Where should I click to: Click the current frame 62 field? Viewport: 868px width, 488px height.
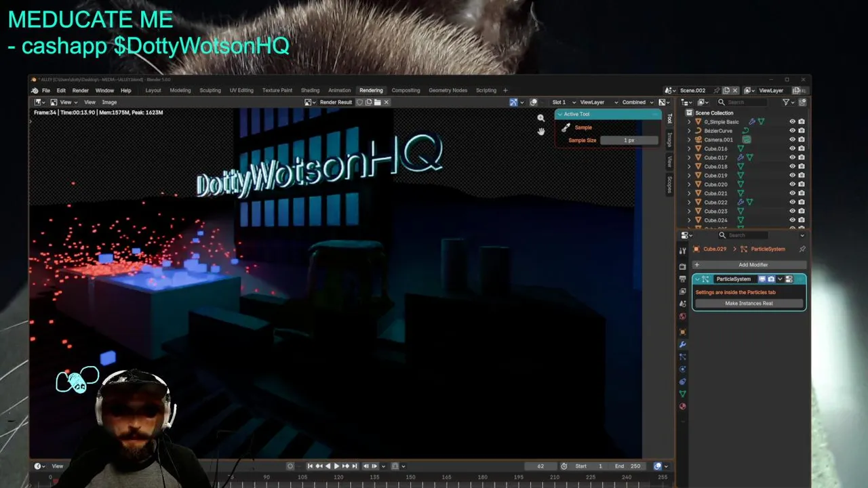(540, 466)
